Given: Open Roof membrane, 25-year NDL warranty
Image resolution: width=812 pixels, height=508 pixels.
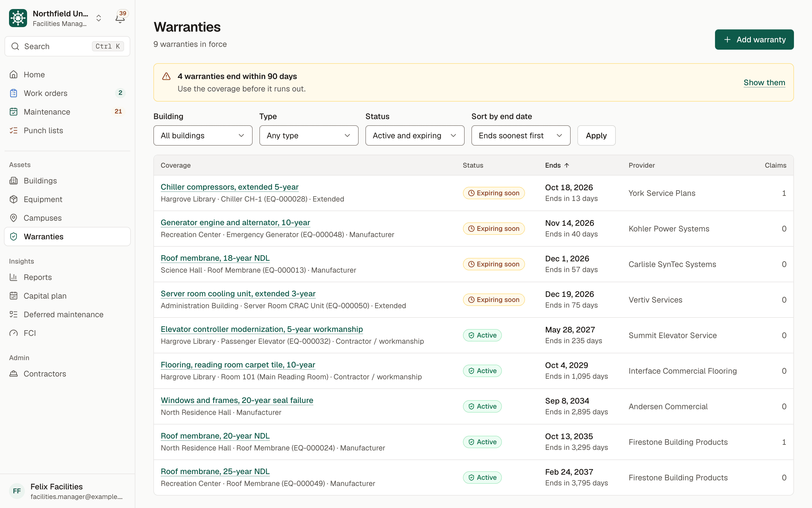Looking at the screenshot, I should 215,471.
